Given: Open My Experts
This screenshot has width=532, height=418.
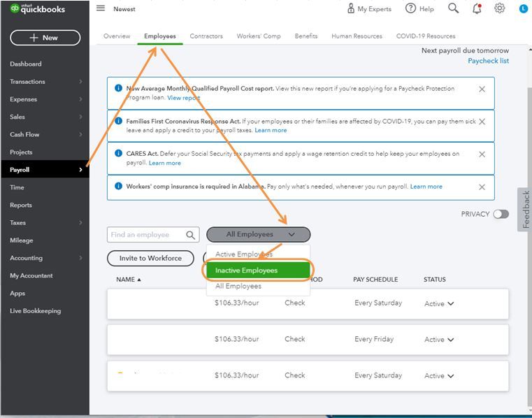Looking at the screenshot, I should click(x=369, y=9).
